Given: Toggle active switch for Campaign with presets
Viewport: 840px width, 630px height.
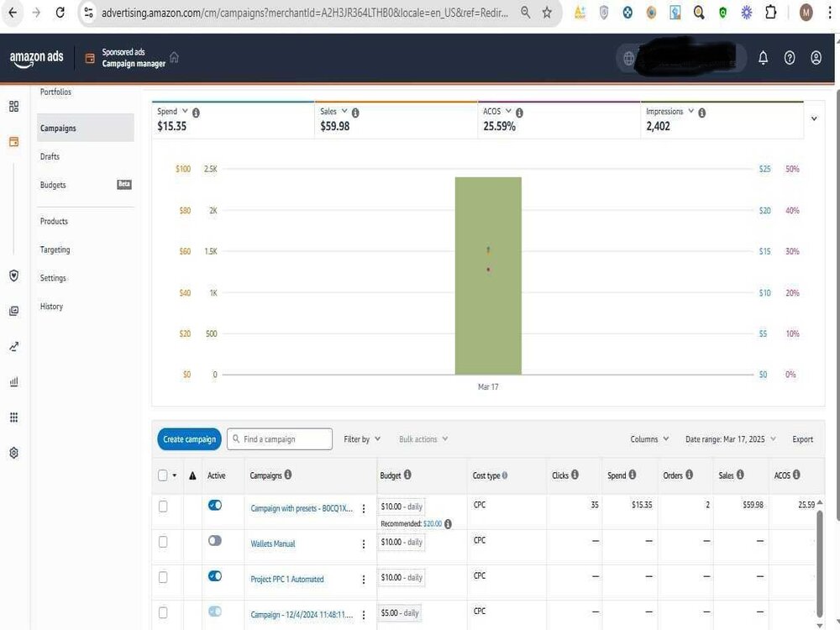Looking at the screenshot, I should point(215,505).
